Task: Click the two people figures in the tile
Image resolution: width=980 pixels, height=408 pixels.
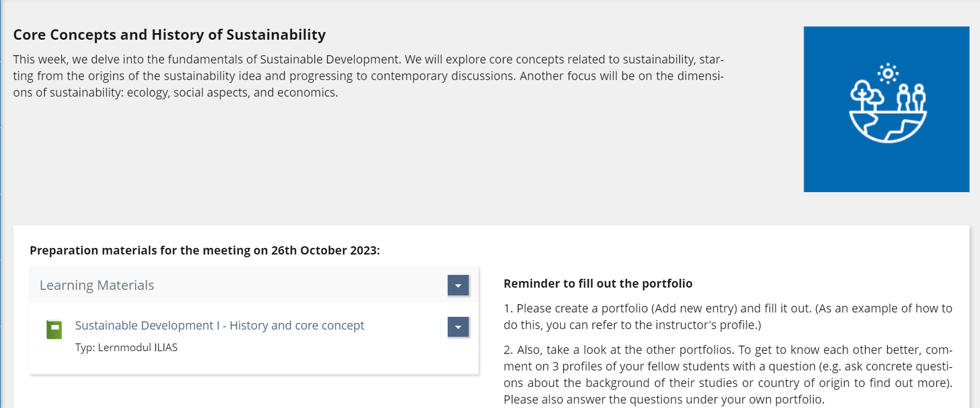Action: pos(911,98)
